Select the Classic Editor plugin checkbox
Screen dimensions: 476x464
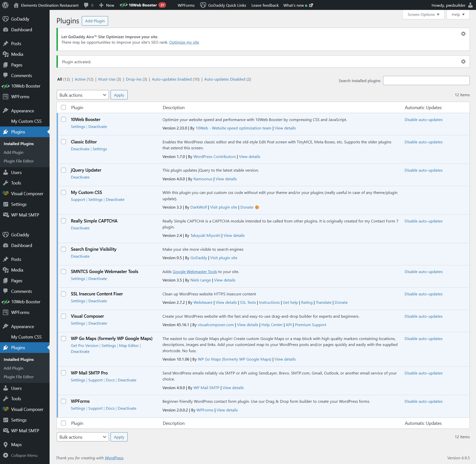tap(64, 142)
